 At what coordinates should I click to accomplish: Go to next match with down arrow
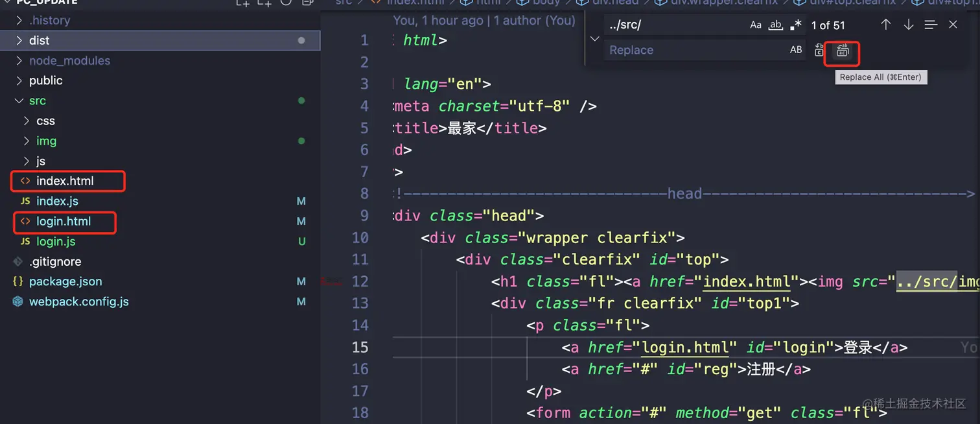[909, 25]
